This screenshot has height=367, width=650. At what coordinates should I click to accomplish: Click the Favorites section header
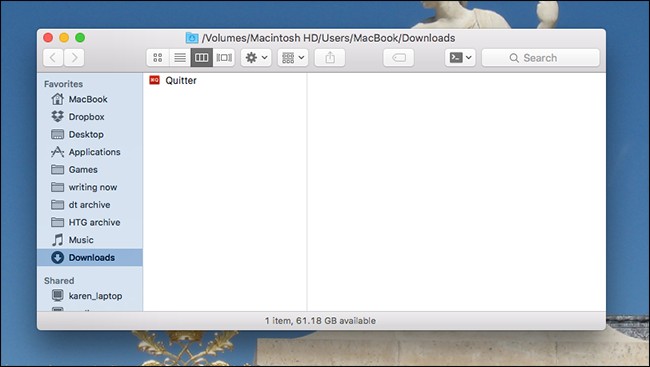(x=63, y=84)
